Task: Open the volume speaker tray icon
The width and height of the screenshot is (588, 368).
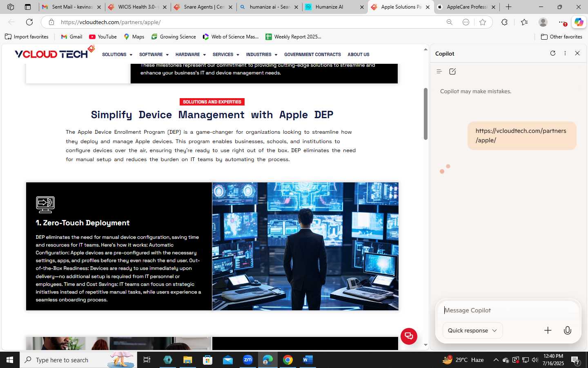Action: pos(535,360)
